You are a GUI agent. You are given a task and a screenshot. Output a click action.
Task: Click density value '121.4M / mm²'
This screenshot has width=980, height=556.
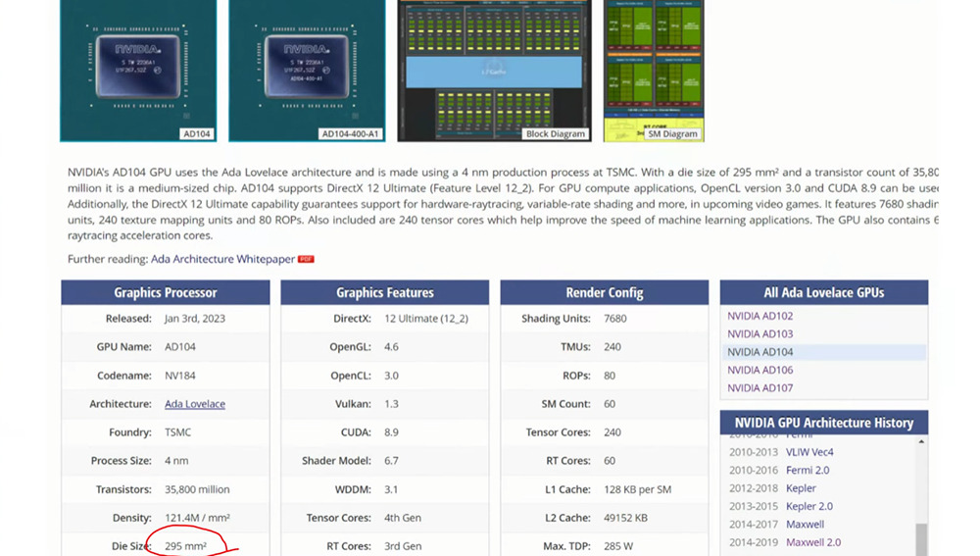198,518
